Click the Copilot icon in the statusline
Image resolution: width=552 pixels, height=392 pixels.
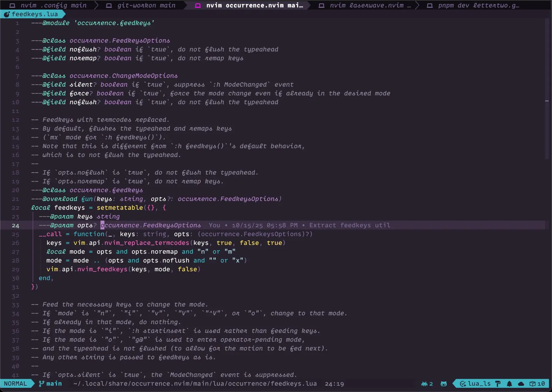click(x=443, y=384)
